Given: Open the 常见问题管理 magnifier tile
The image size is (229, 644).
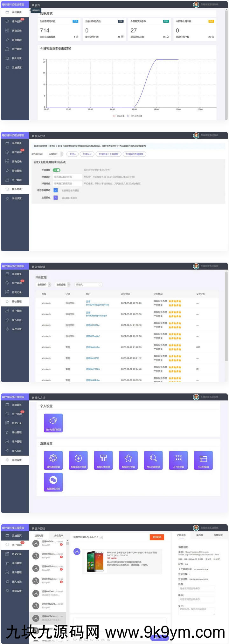Looking at the screenshot, I should click(153, 460).
